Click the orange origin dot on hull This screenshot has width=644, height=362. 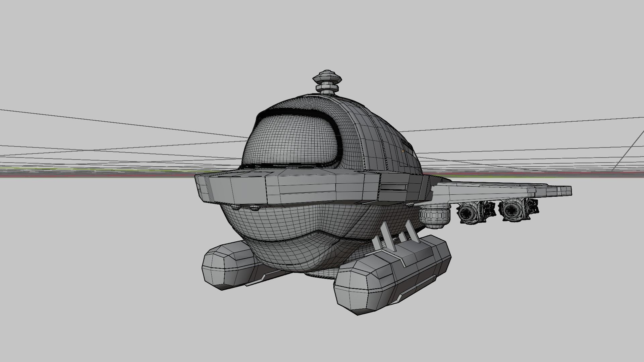tap(402, 151)
